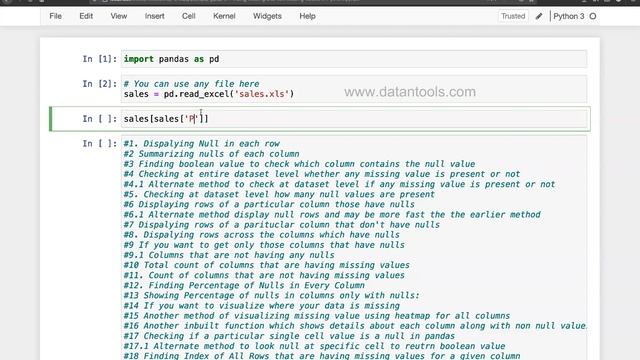Click the import pandas code cell

pos(354,59)
